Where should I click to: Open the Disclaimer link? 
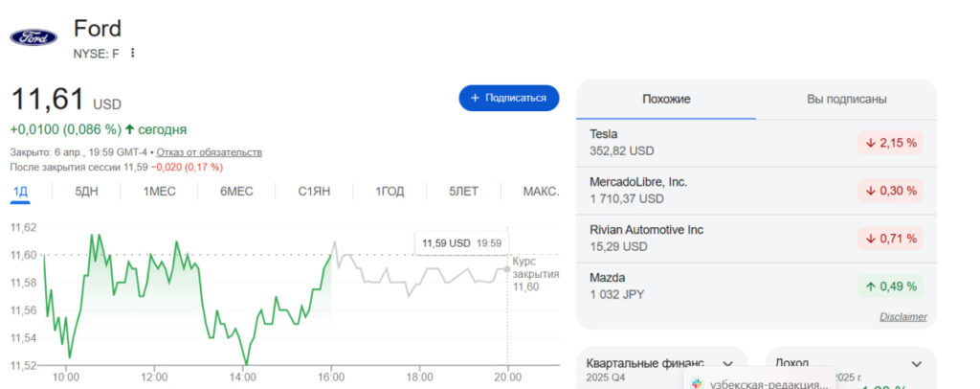903,317
